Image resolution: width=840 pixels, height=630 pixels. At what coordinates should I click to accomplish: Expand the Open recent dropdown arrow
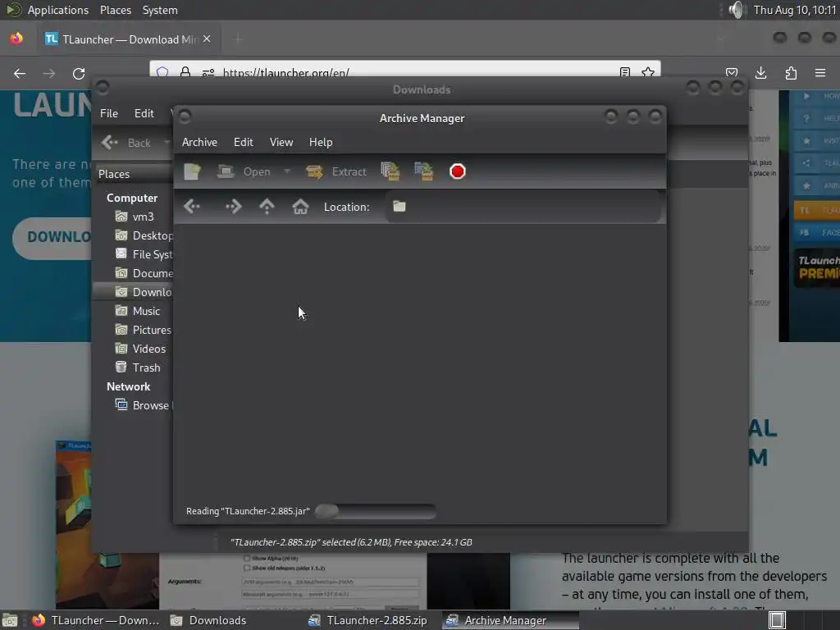pos(287,171)
